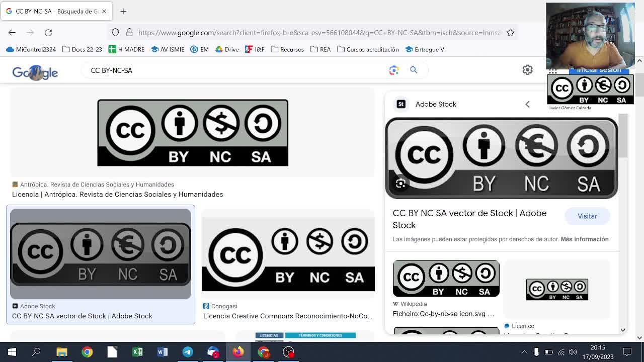The width and height of the screenshot is (644, 362).
Task: Launch Google Chrome from taskbar
Action: coord(87,352)
